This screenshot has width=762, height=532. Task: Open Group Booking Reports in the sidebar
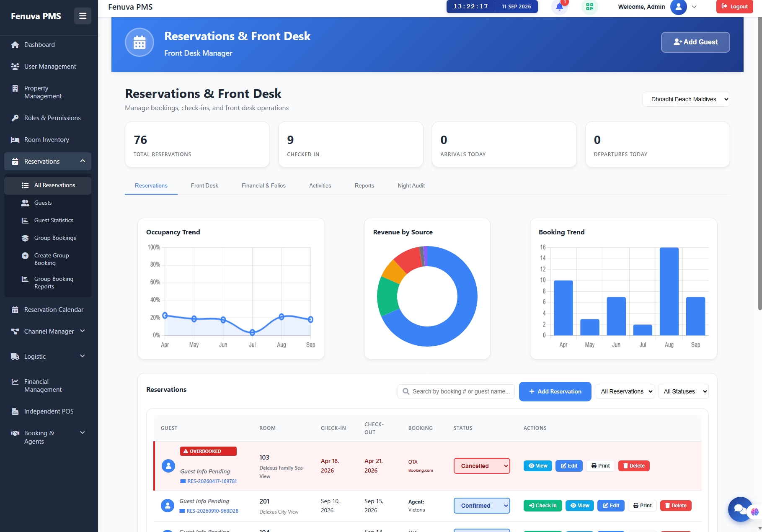(48, 283)
